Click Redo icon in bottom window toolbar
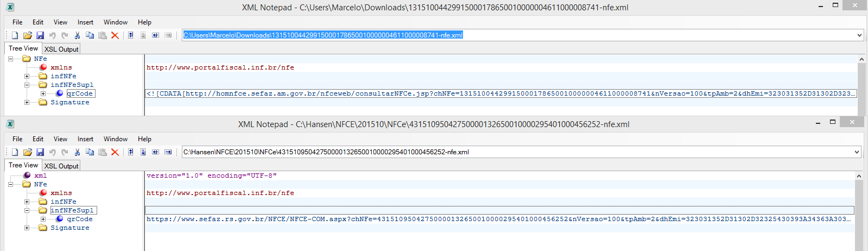The height and width of the screenshot is (251, 868). pyautogui.click(x=65, y=152)
